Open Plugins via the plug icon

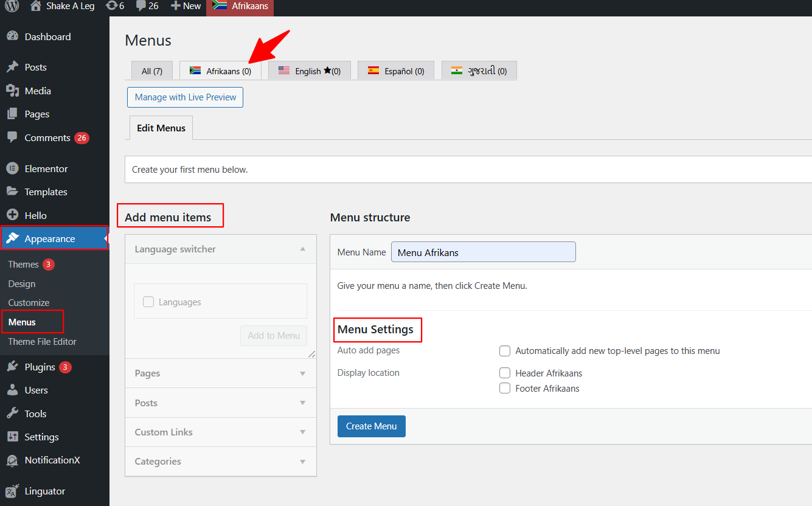[12, 367]
